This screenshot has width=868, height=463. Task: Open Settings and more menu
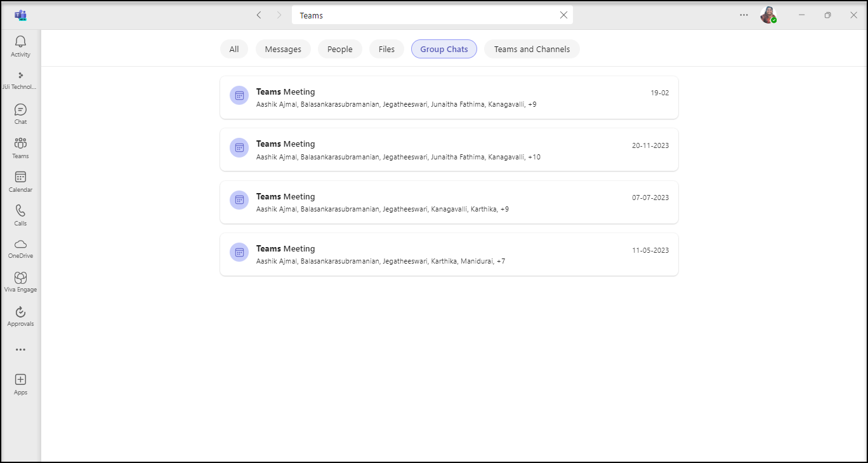(x=744, y=15)
